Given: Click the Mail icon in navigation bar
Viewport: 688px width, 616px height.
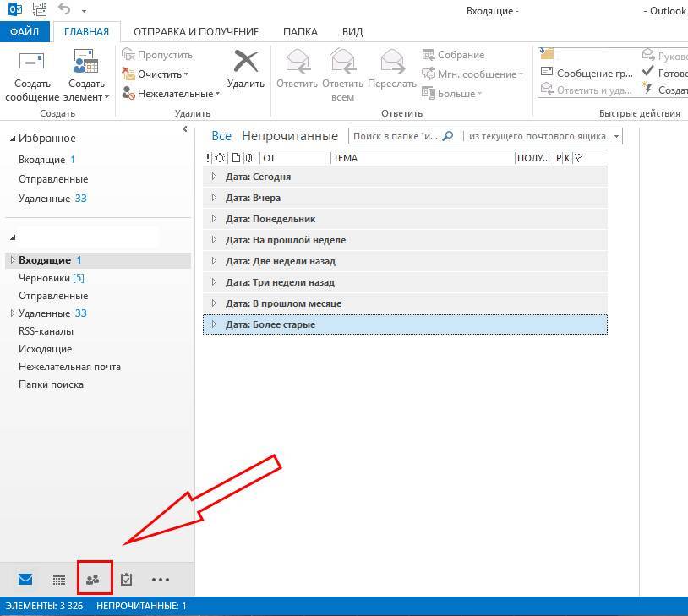Looking at the screenshot, I should click(x=25, y=580).
